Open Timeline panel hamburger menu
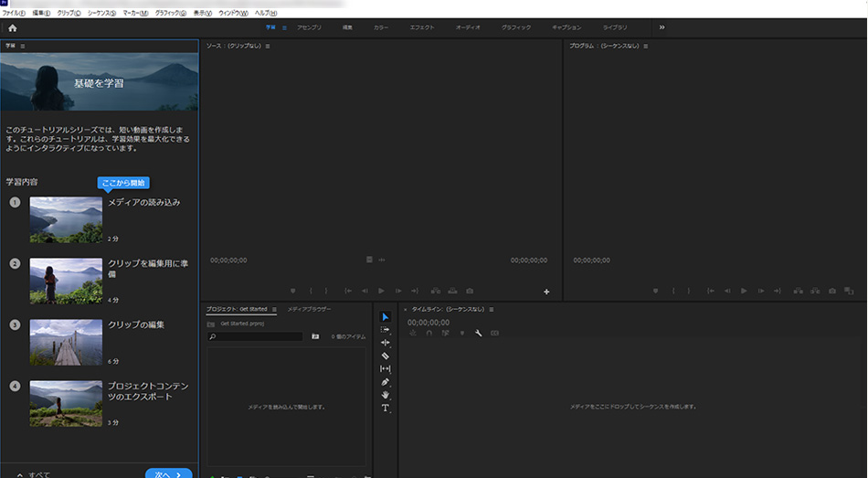Screen dimensions: 868x478 click(492, 310)
